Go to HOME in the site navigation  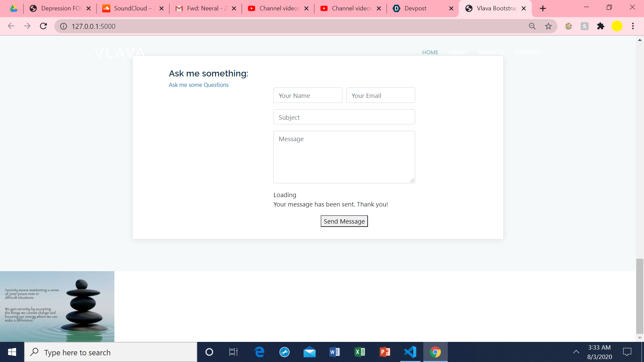(x=430, y=52)
